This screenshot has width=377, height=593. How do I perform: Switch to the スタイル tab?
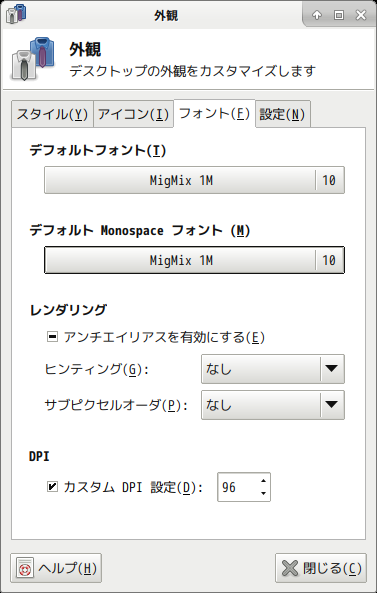[x=52, y=114]
